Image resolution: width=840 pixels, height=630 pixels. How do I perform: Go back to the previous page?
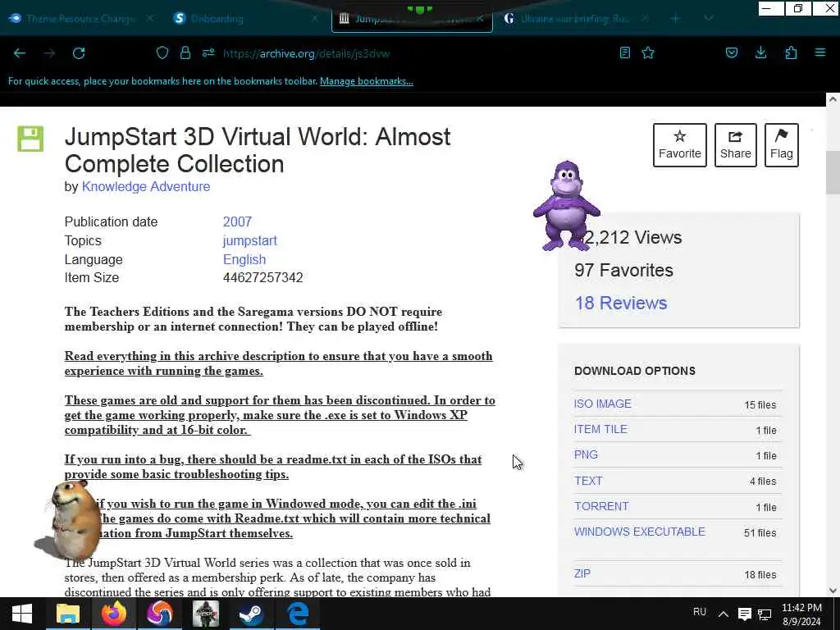click(20, 53)
